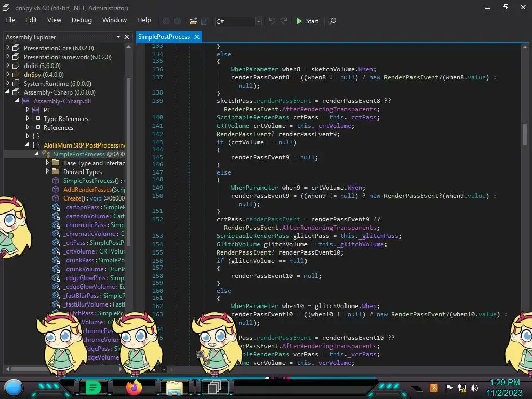Close the Assembly Explorer panel

(x=127, y=37)
